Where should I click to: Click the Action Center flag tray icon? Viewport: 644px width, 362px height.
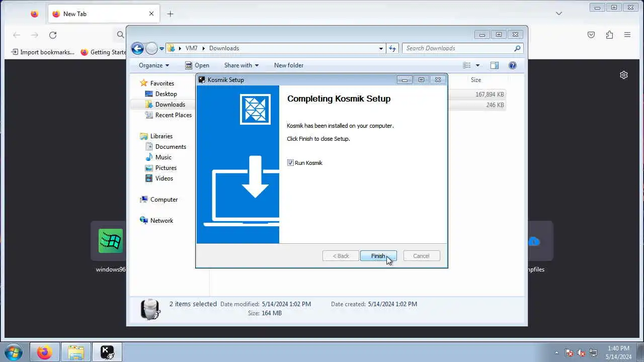(x=569, y=352)
